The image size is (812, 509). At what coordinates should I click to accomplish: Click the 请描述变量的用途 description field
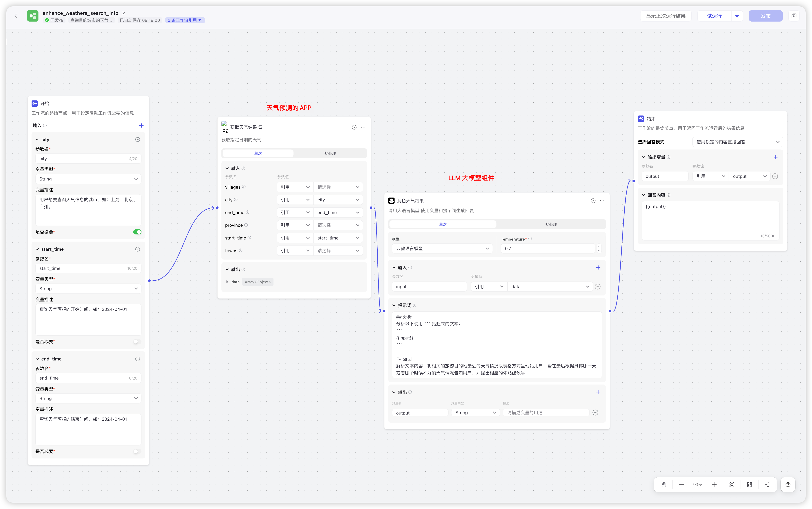(546, 413)
